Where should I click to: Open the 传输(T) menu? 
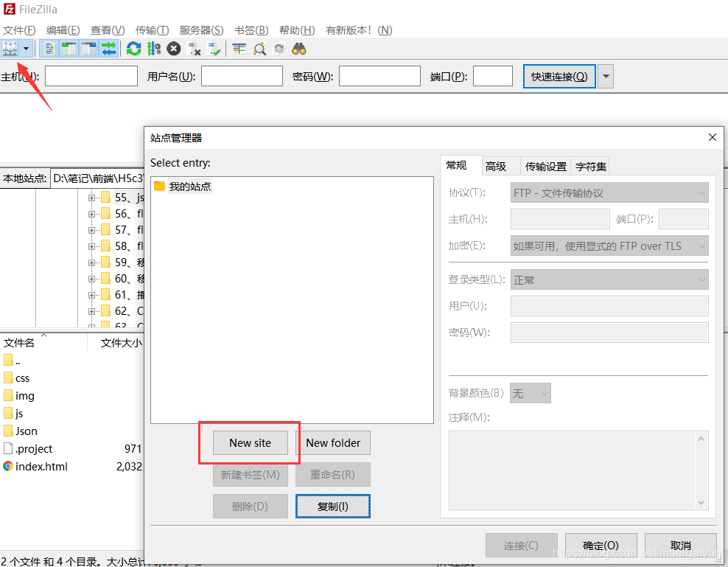click(x=153, y=30)
